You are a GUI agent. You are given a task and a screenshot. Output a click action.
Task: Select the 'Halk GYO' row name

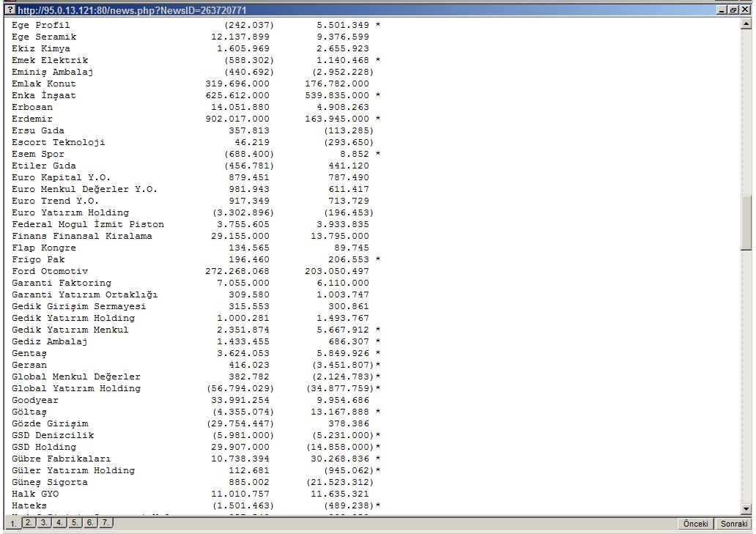[35, 494]
